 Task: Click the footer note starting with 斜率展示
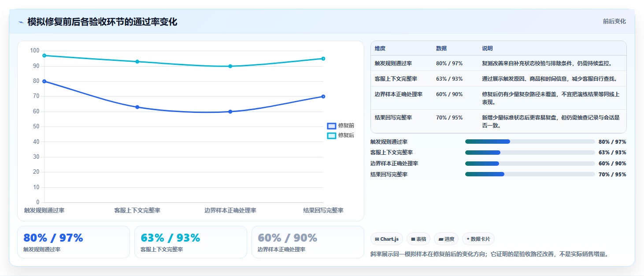pos(489,254)
